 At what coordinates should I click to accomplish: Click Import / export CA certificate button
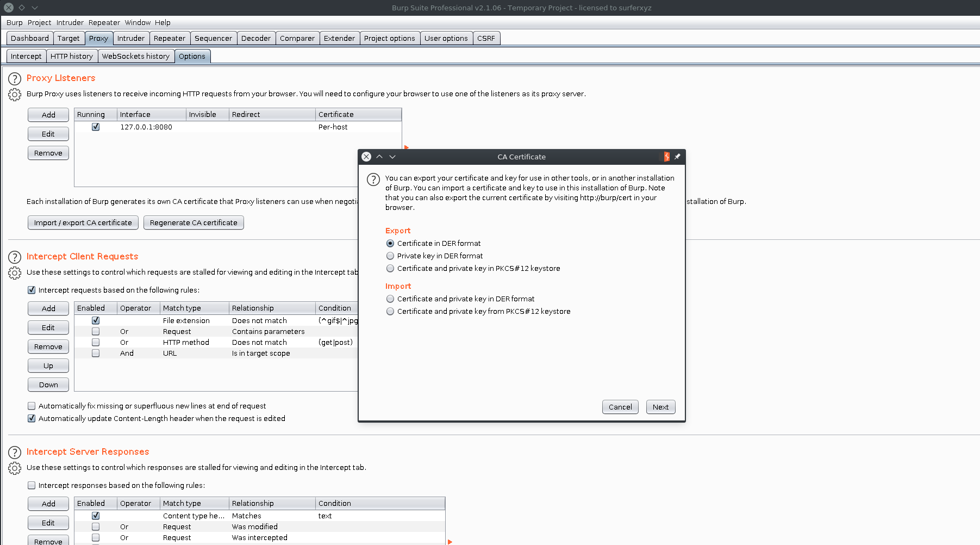pos(83,222)
